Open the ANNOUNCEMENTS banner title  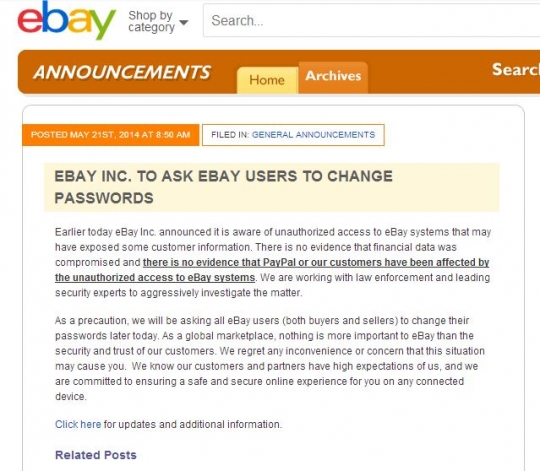click(x=122, y=73)
